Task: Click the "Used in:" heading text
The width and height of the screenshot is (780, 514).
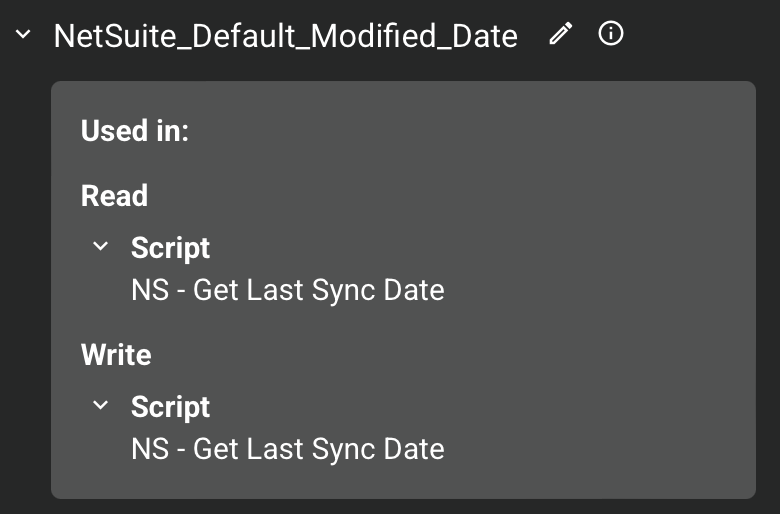Action: [x=135, y=131]
